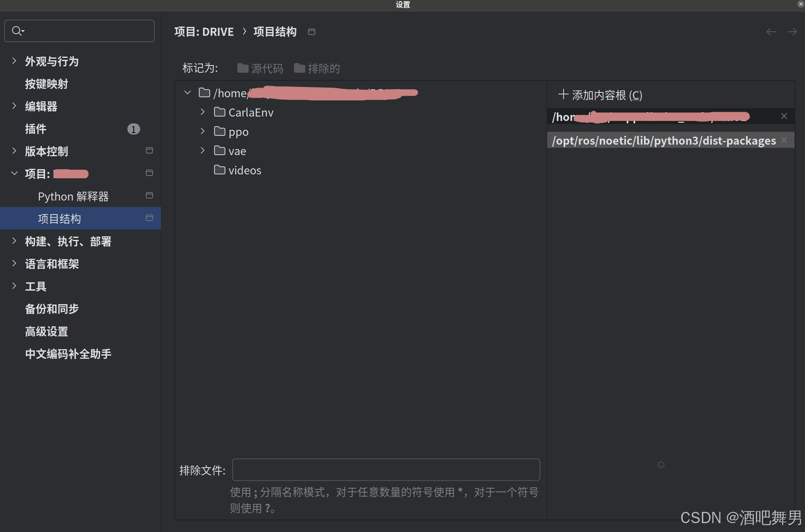Open the 外观与行为 settings section
The image size is (805, 532).
(x=51, y=61)
